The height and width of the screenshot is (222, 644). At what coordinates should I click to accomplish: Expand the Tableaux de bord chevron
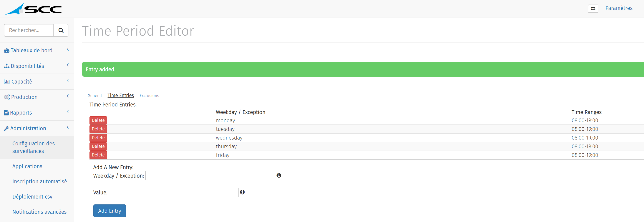[x=68, y=49]
